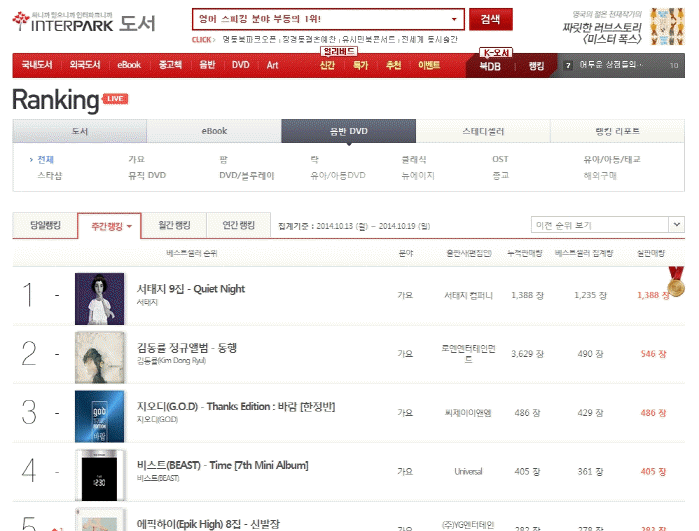Open 김동률 동행 album cover thumbnail

click(99, 358)
